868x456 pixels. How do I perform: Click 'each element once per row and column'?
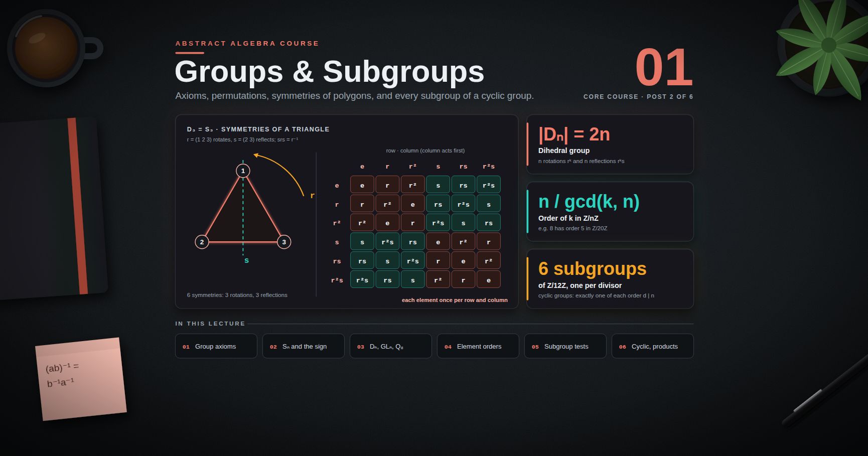[455, 300]
